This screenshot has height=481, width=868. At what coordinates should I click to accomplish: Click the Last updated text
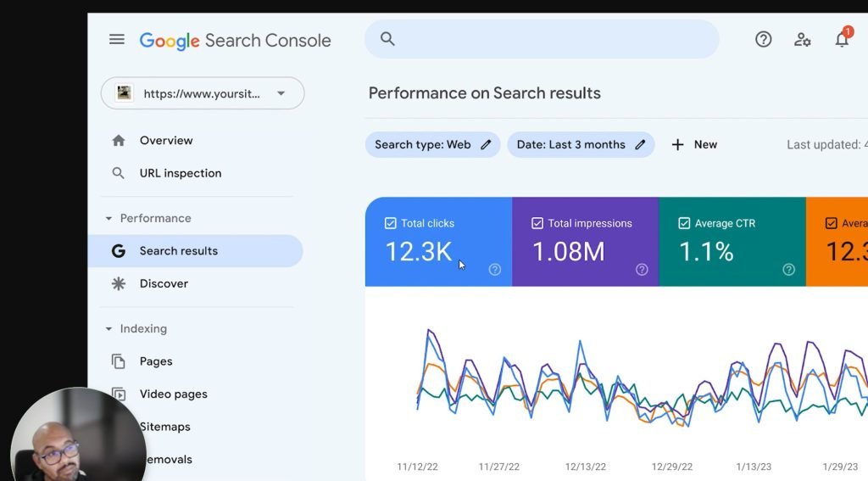pyautogui.click(x=827, y=144)
